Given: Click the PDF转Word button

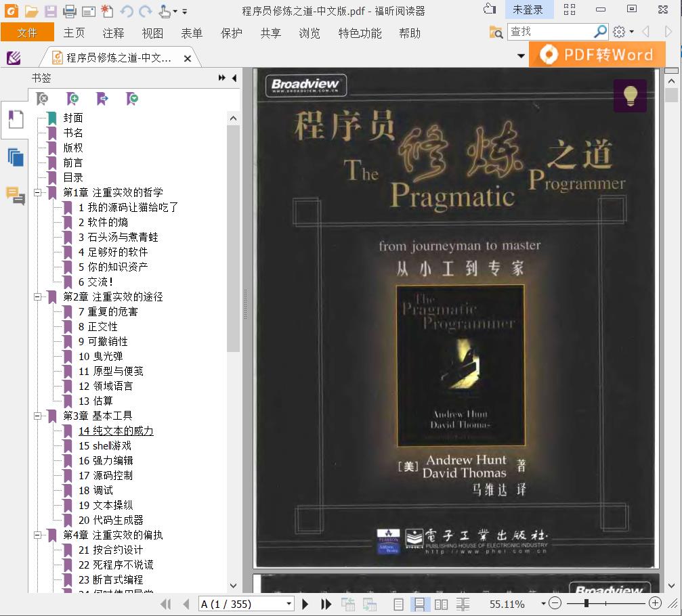Looking at the screenshot, I should click(x=597, y=54).
